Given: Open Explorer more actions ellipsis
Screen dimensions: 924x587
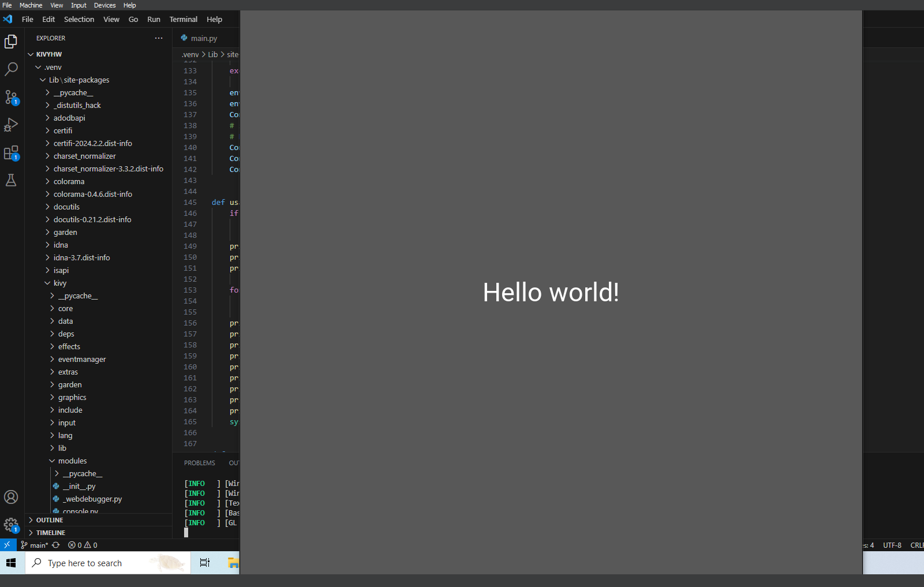Looking at the screenshot, I should coord(159,38).
